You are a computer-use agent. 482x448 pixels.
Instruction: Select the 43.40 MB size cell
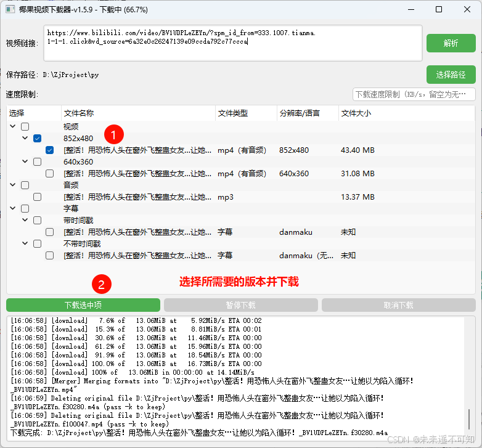click(x=357, y=150)
